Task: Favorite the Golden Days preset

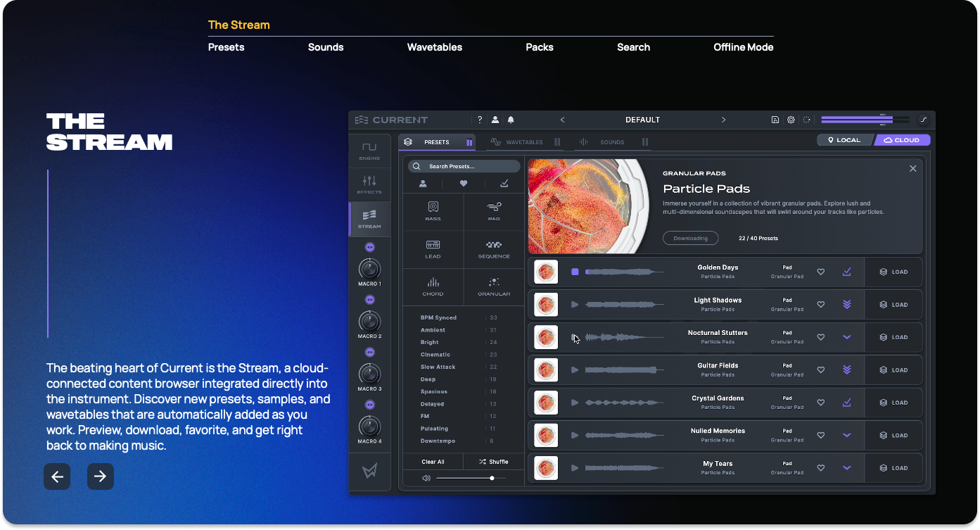Action: (x=820, y=272)
